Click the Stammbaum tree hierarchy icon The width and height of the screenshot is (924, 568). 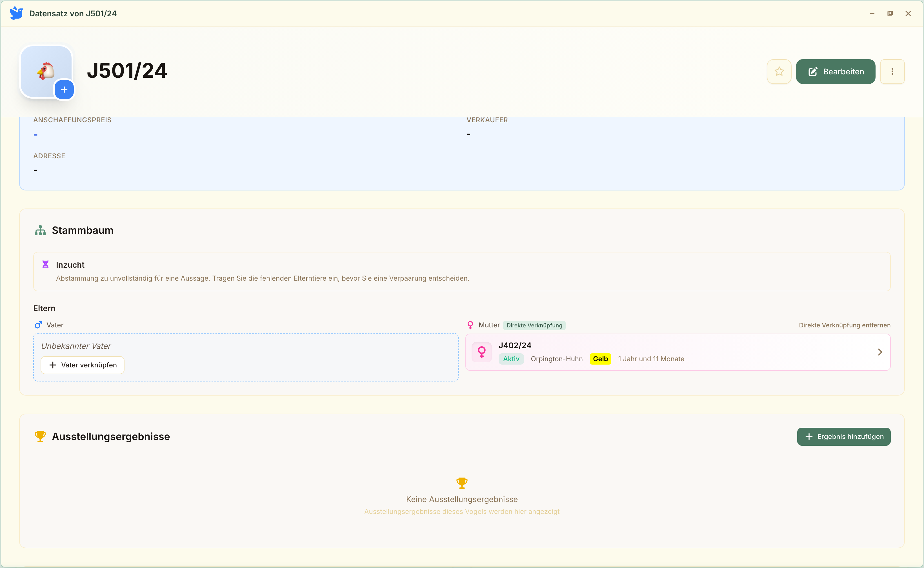(40, 230)
